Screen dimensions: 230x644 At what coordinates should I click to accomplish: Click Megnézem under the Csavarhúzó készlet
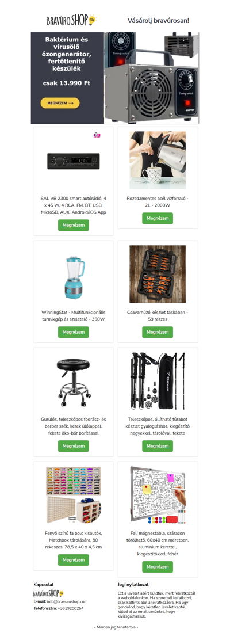pos(158,332)
